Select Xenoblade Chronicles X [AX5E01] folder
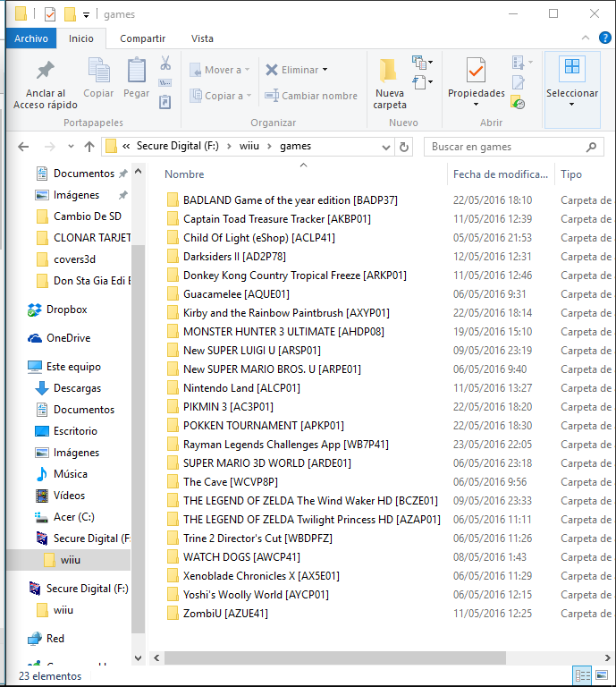The image size is (616, 687). pos(253,576)
